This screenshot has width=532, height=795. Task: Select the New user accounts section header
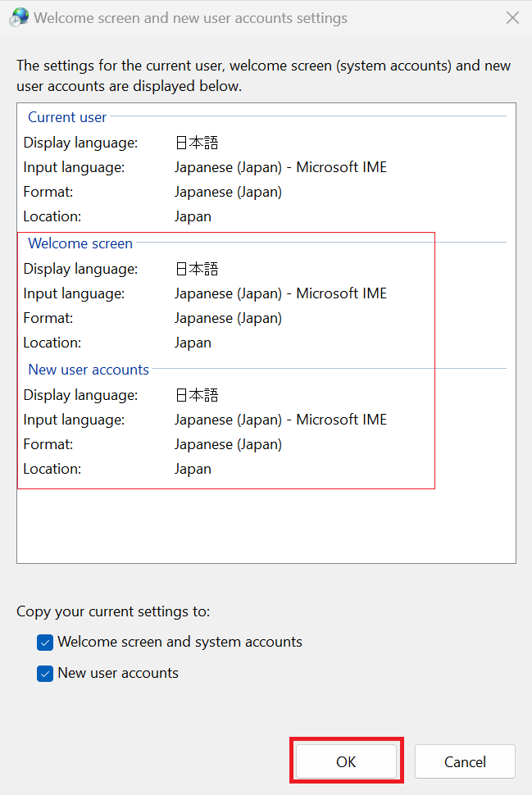pyautogui.click(x=88, y=370)
